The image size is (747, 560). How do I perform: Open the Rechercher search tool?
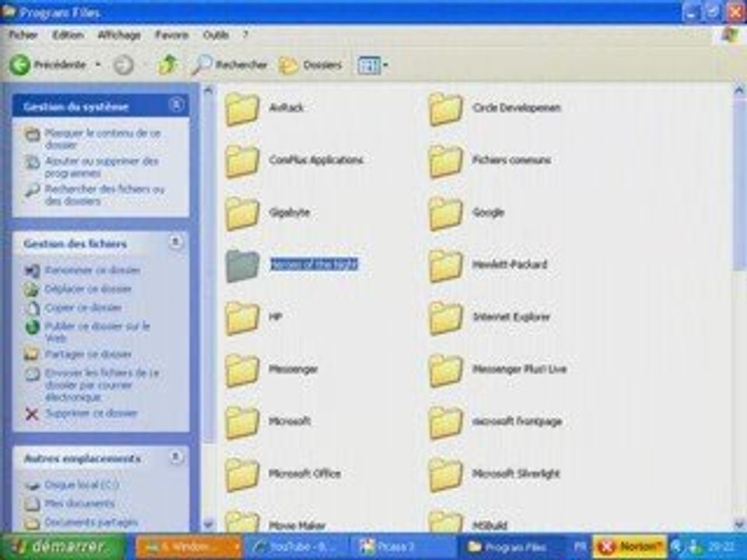[230, 65]
